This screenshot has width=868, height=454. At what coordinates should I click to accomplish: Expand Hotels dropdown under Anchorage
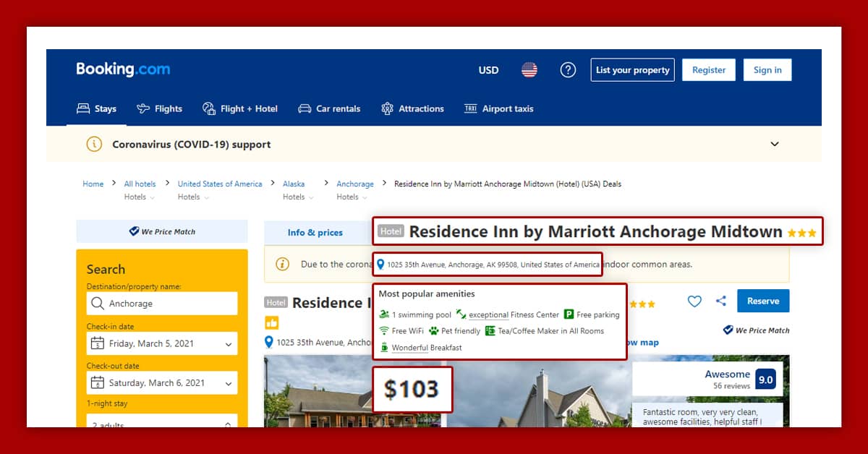(x=352, y=197)
